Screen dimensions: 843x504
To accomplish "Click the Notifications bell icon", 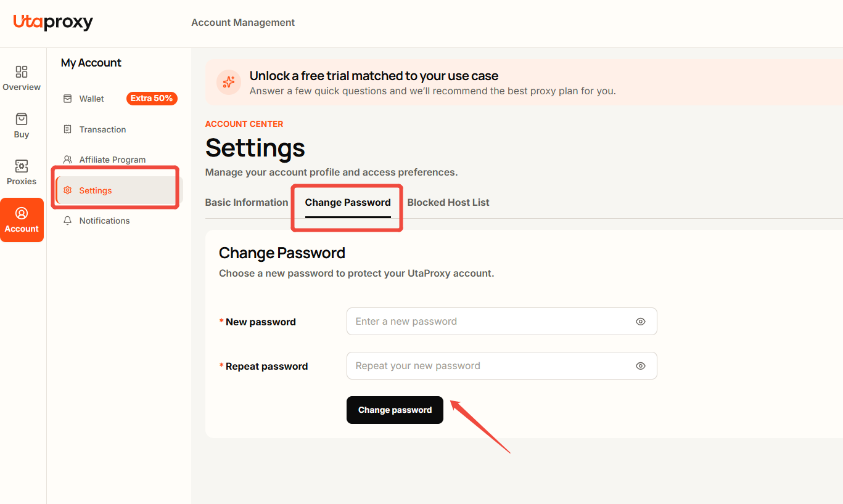I will coord(68,221).
